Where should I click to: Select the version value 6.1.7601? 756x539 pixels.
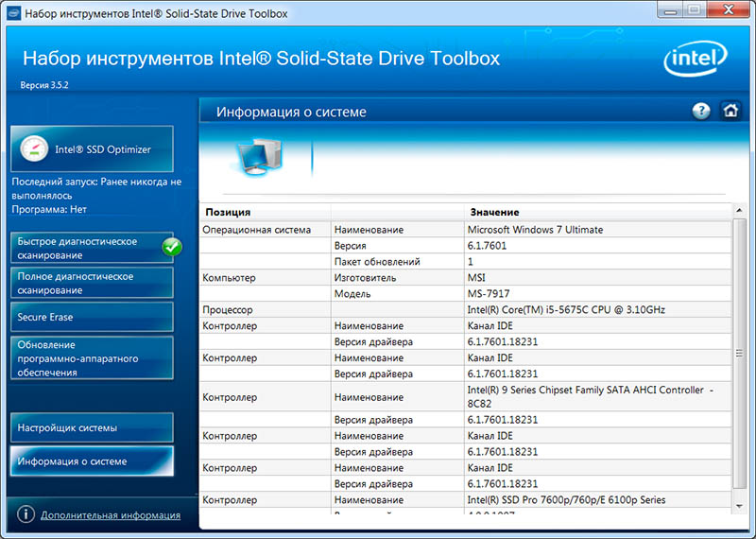[x=598, y=246]
